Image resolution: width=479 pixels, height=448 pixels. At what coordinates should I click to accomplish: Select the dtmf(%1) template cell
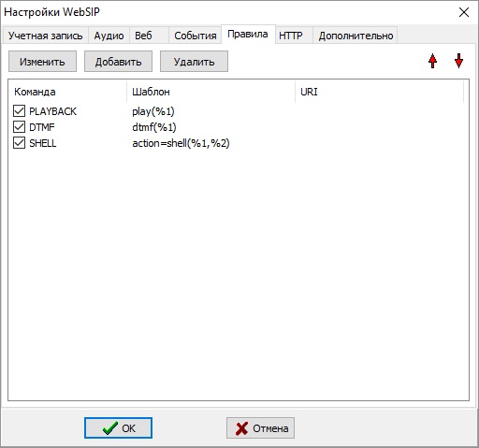pos(154,127)
